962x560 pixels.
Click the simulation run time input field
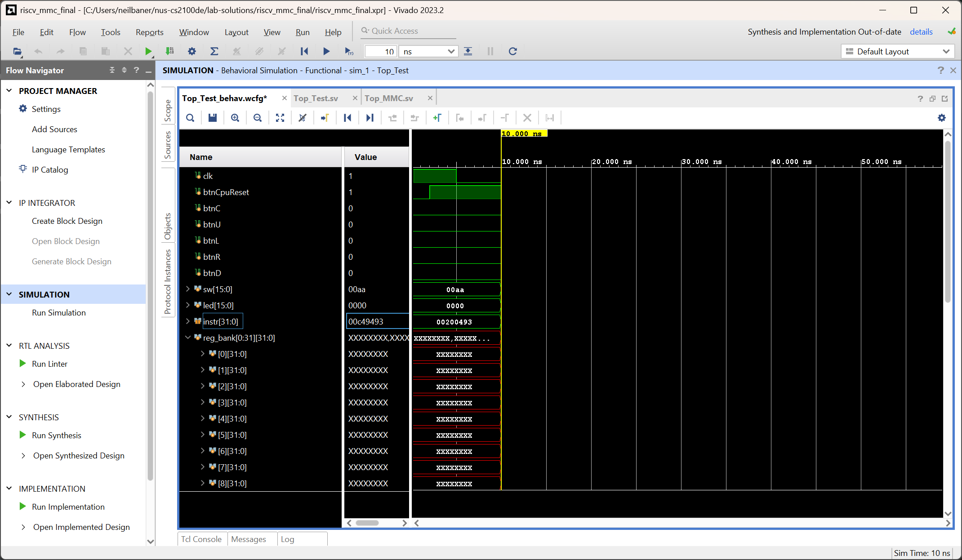pos(381,52)
